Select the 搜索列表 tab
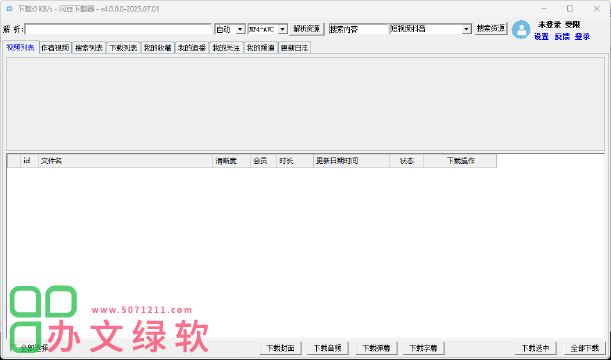 pos(89,48)
